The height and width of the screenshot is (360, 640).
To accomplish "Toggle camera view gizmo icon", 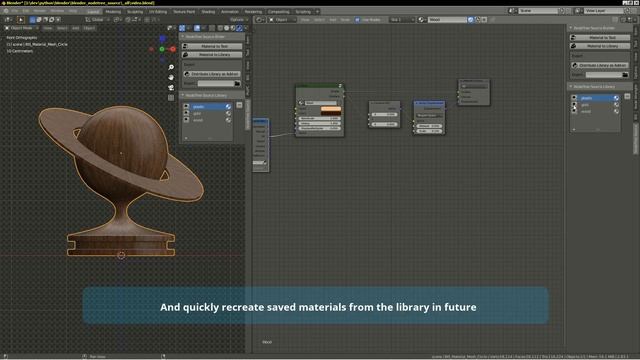I will tap(171, 87).
